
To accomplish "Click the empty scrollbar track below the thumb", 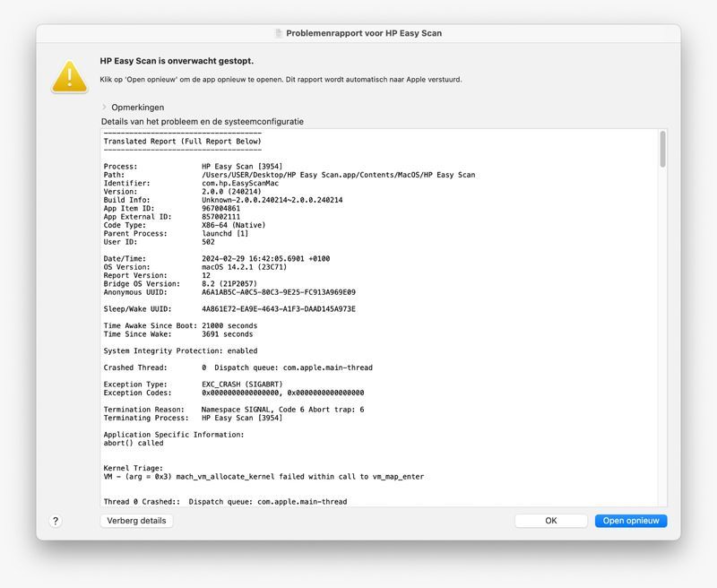I will click(x=662, y=359).
